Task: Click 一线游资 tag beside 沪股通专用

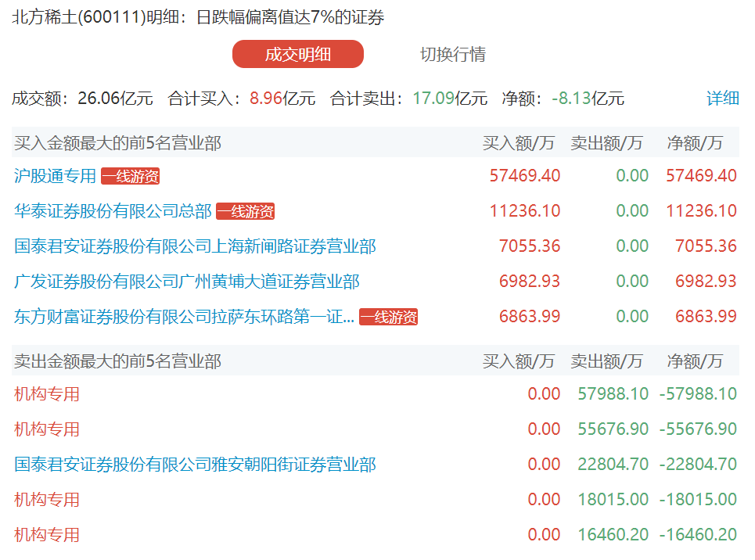Action: tap(130, 177)
